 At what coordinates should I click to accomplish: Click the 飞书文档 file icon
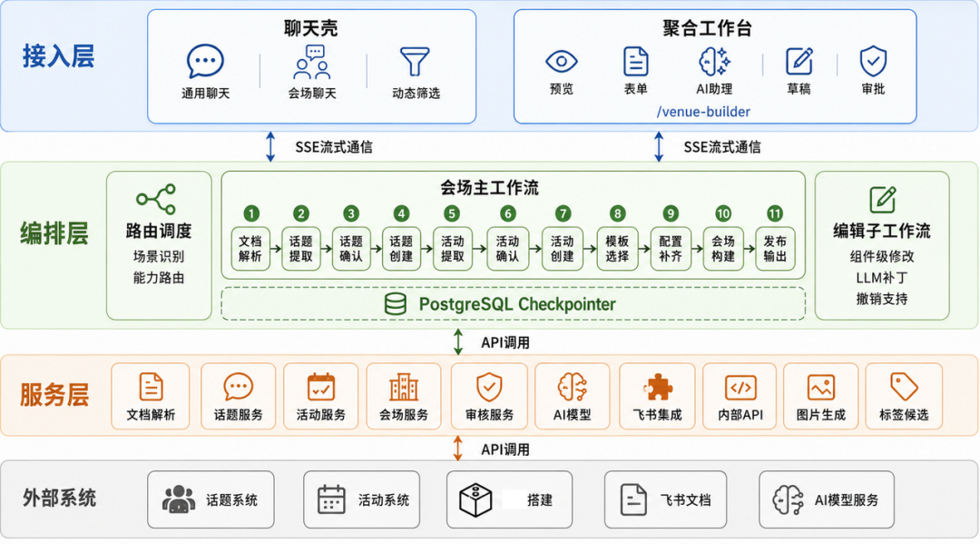633,499
